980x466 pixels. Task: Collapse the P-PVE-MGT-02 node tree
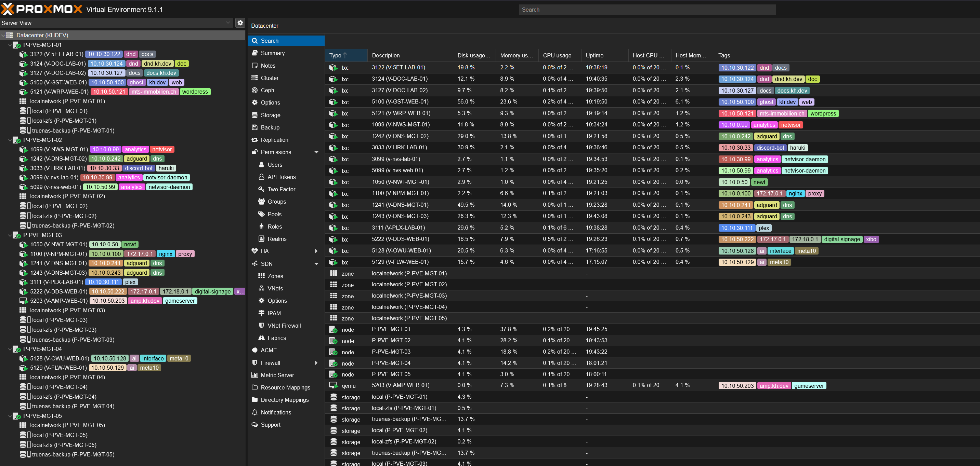[x=10, y=140]
